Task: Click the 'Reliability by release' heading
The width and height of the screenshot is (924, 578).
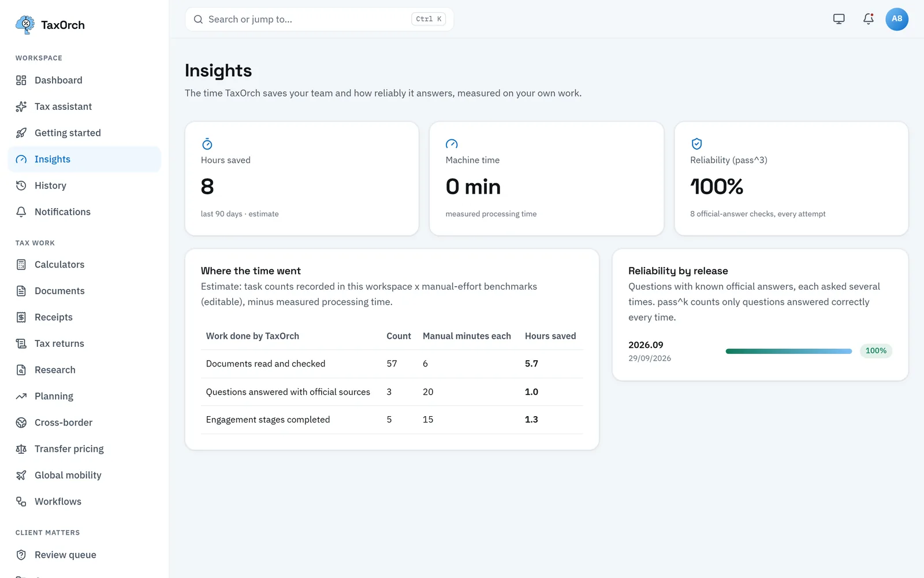Action: click(678, 271)
